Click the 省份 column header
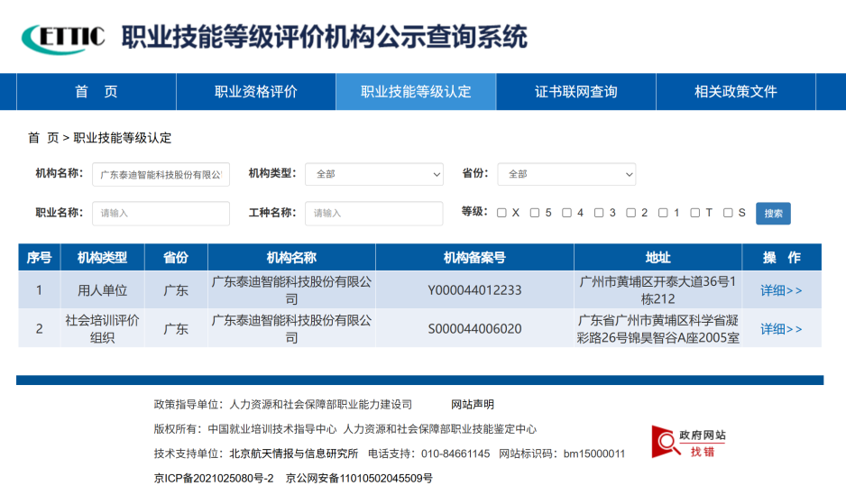The height and width of the screenshot is (504, 846). point(177,257)
